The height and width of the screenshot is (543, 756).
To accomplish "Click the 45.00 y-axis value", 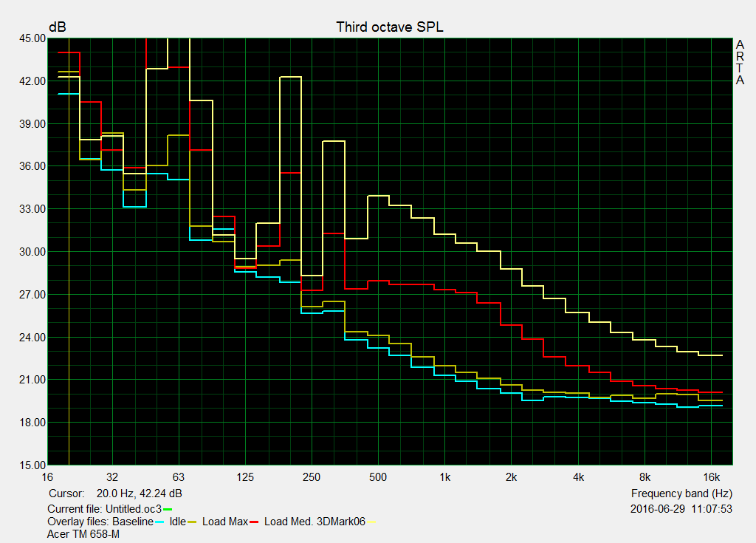I will click(x=32, y=38).
